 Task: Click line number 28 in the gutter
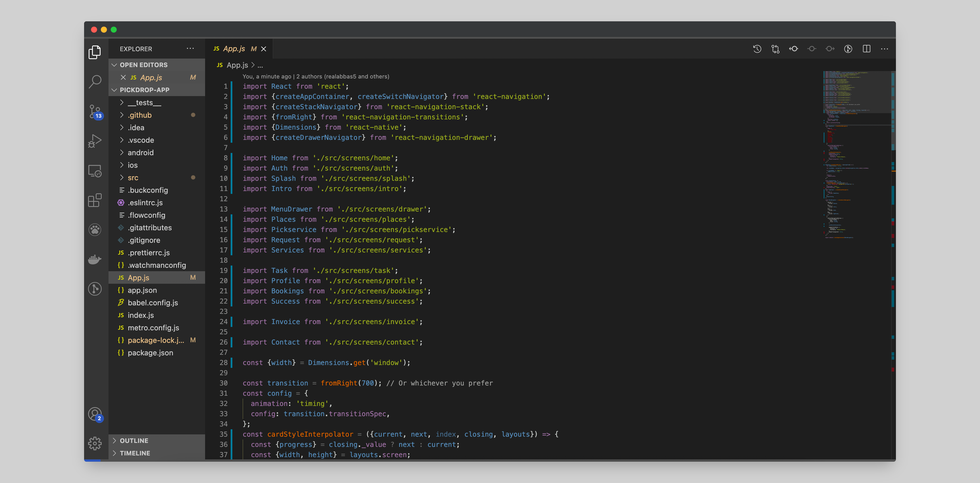[x=224, y=363]
